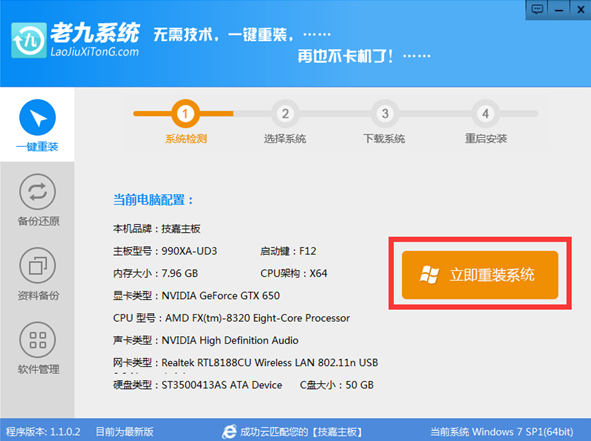The height and width of the screenshot is (441, 591).
Task: Select step 1 系统检测 circle
Action: [185, 113]
